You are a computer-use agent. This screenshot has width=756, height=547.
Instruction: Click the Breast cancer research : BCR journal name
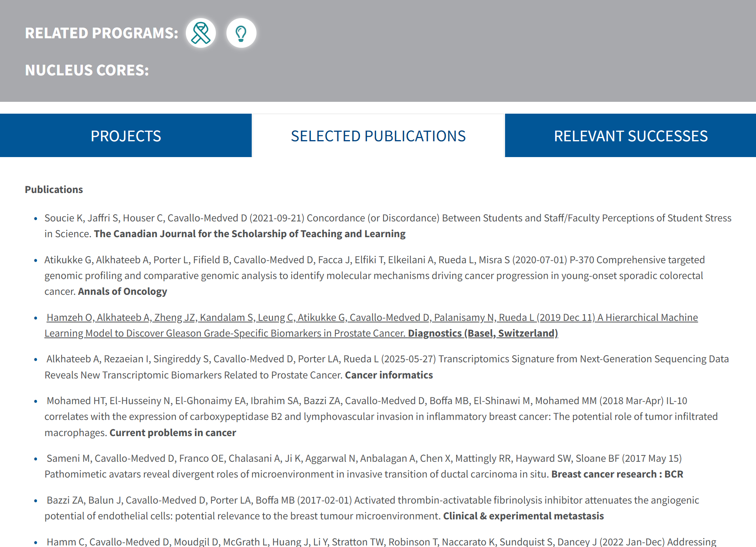(x=617, y=474)
